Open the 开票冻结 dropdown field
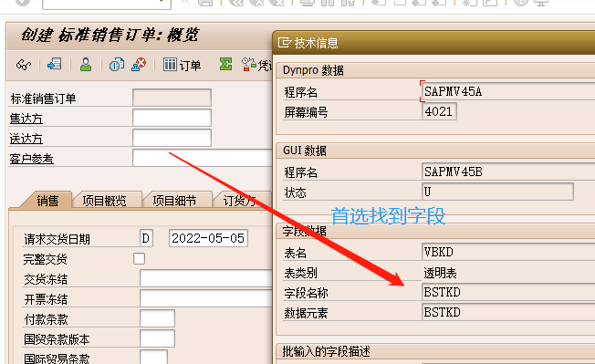Screen dimensions: 595x364 click(206, 298)
